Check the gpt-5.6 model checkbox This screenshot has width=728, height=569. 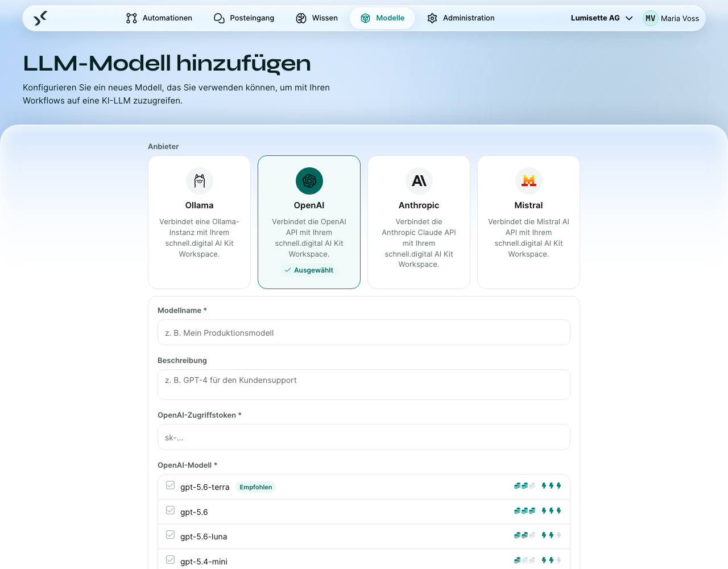tap(170, 510)
